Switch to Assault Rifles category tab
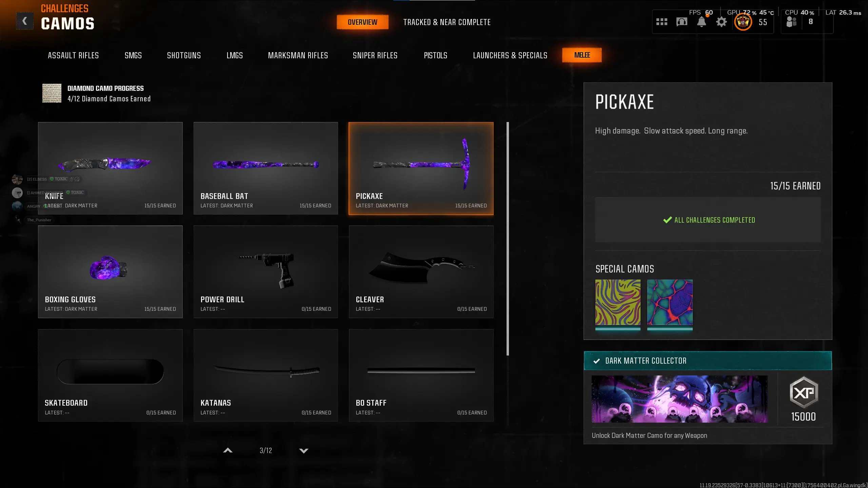Viewport: 868px width, 488px height. pyautogui.click(x=73, y=55)
